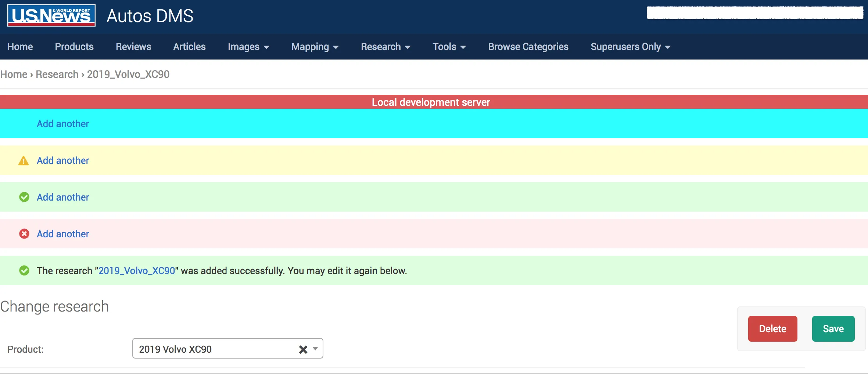Viewport: 868px width, 374px height.
Task: Clear the selected product with the X
Action: click(303, 349)
